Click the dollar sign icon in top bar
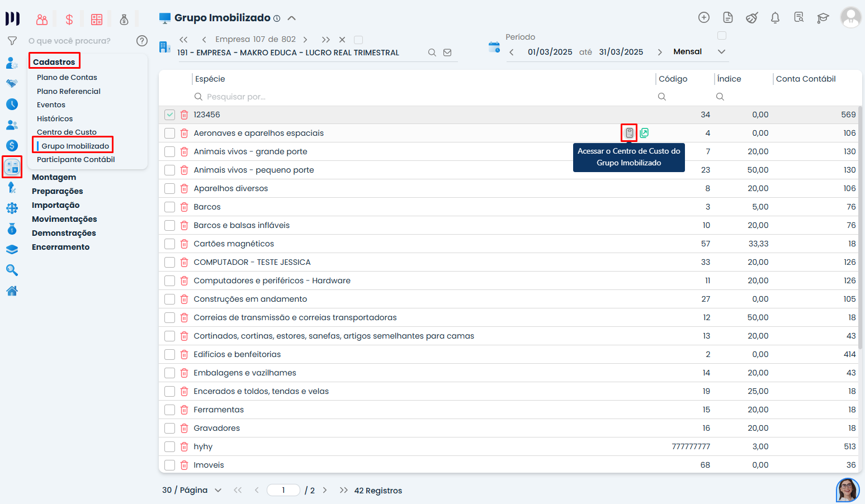Screen dimensions: 865x504 point(69,20)
